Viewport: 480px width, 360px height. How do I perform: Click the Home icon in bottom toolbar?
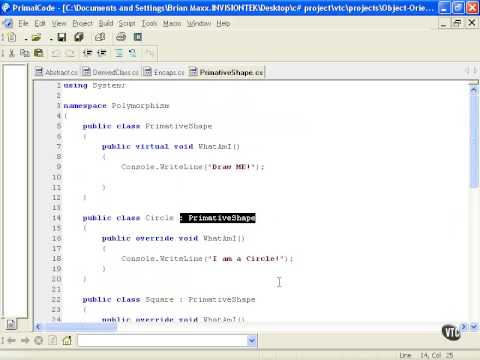(x=67, y=340)
